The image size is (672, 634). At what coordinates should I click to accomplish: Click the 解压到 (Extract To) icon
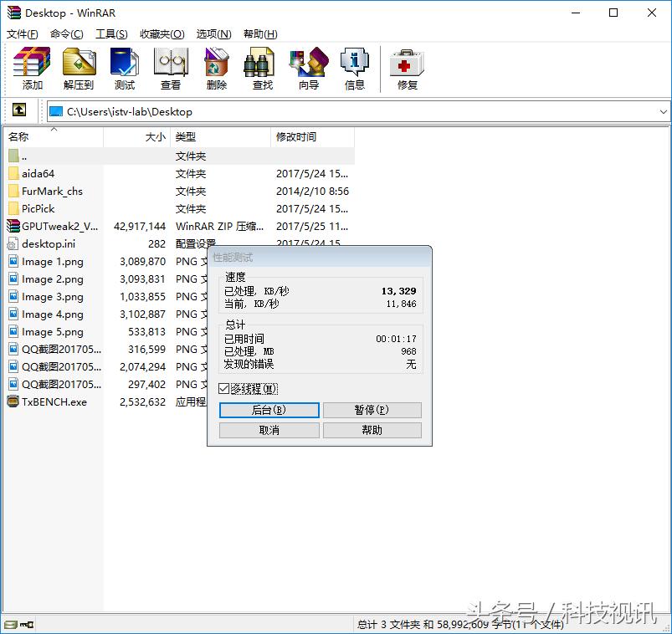click(x=78, y=67)
